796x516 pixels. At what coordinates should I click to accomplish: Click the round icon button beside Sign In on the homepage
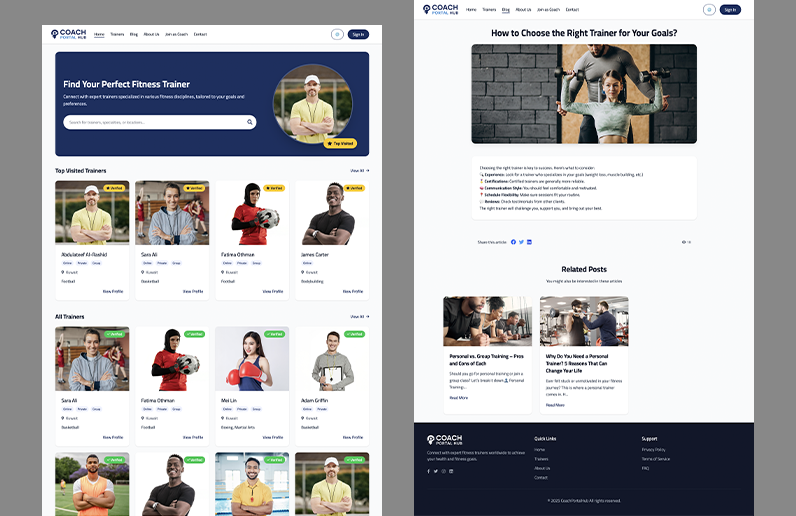click(x=337, y=34)
